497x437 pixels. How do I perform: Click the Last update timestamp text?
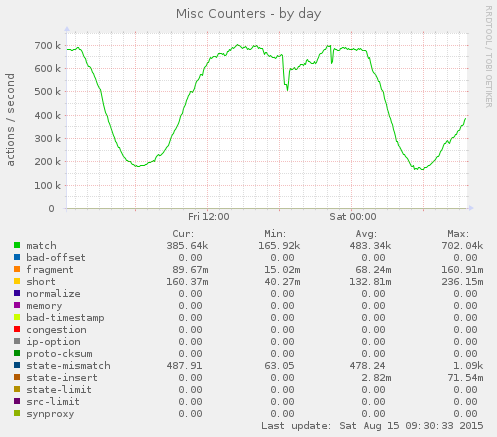click(372, 426)
